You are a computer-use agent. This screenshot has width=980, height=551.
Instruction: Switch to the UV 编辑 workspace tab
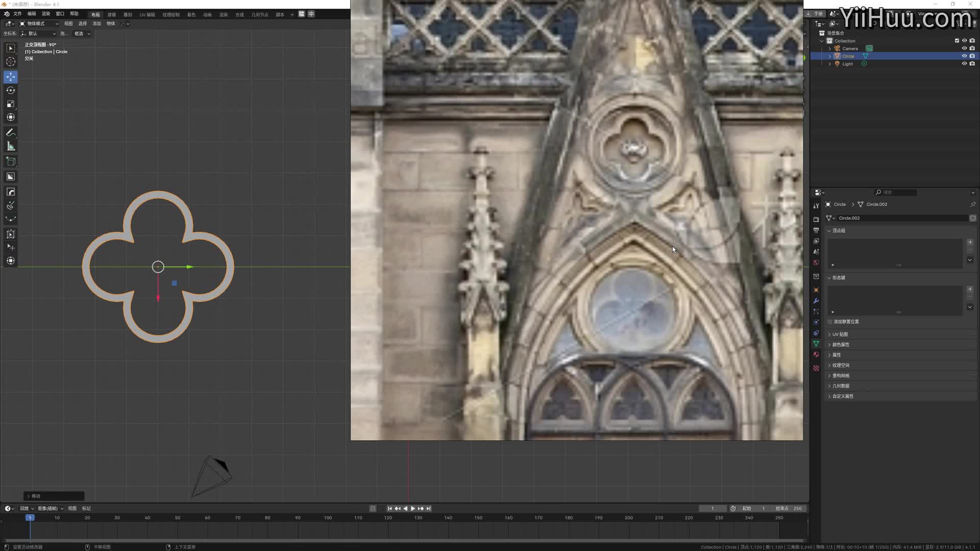coord(147,14)
